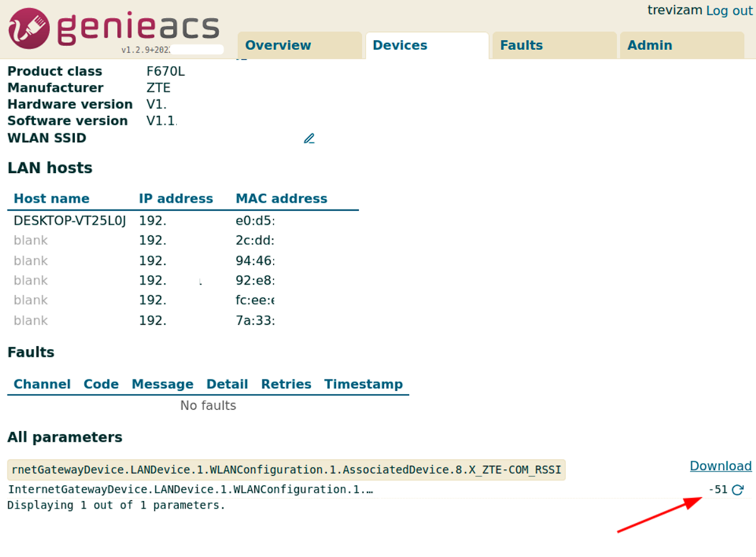Image resolution: width=756 pixels, height=557 pixels.
Task: Click the GenieACS logo
Action: click(113, 27)
